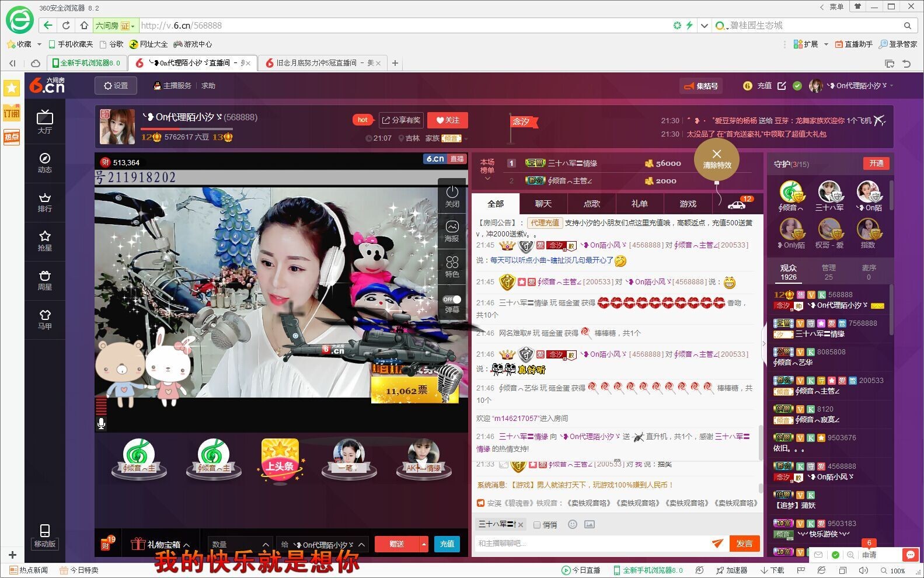Open the 马甲 shirt icon in sidebar

coord(44,319)
